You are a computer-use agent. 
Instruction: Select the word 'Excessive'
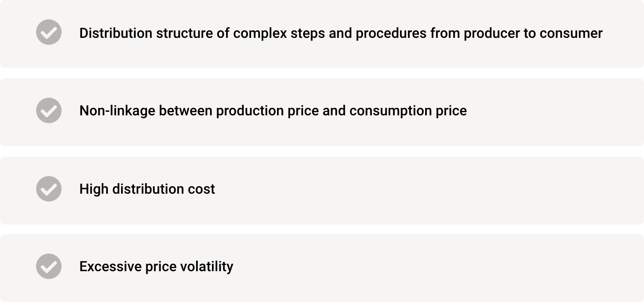111,266
